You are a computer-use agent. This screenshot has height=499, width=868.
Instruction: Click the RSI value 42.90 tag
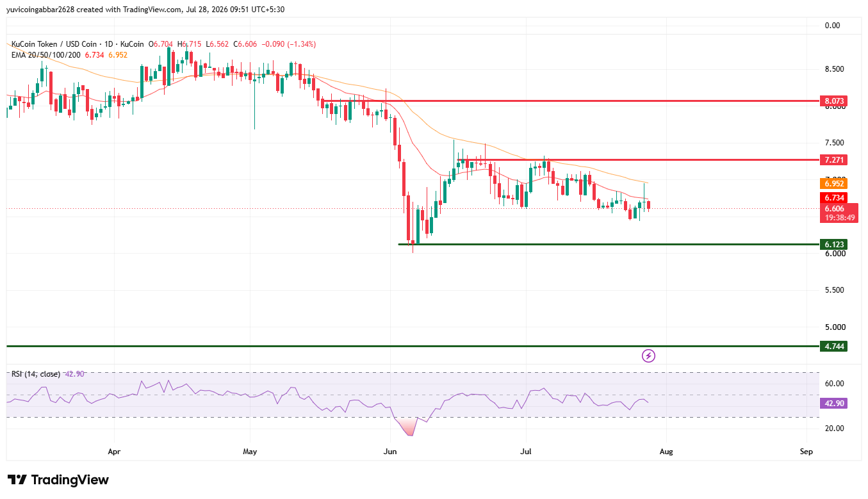tap(835, 404)
